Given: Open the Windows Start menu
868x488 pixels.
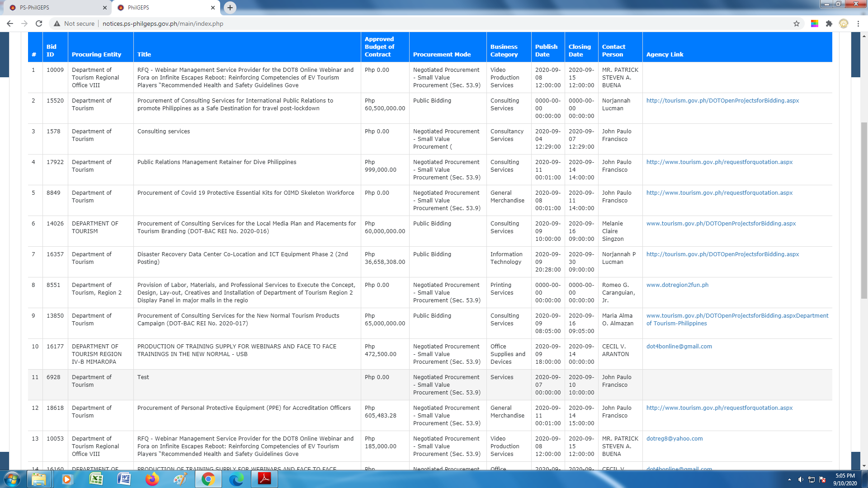Looking at the screenshot, I should [12, 479].
